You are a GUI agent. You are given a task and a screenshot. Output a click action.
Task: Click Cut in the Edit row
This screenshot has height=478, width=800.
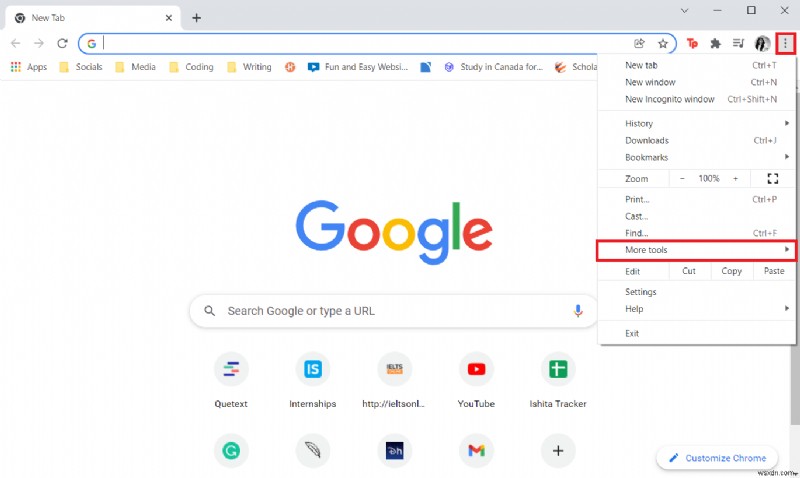coord(689,271)
